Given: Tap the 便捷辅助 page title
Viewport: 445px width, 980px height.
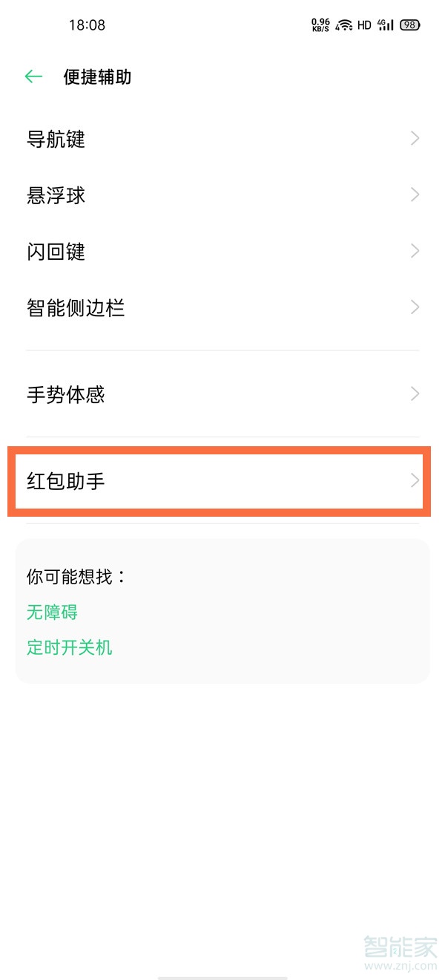Looking at the screenshot, I should [x=96, y=77].
